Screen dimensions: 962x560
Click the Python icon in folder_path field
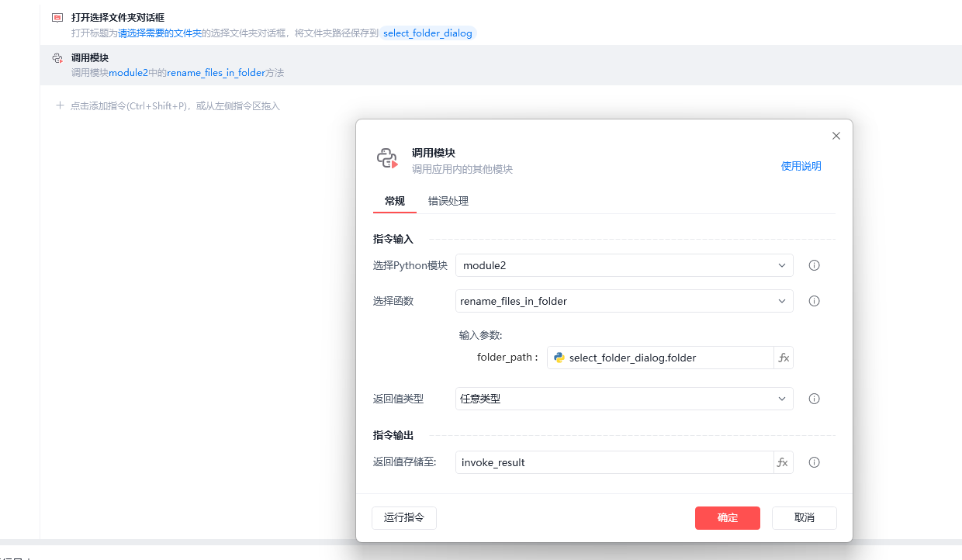559,358
